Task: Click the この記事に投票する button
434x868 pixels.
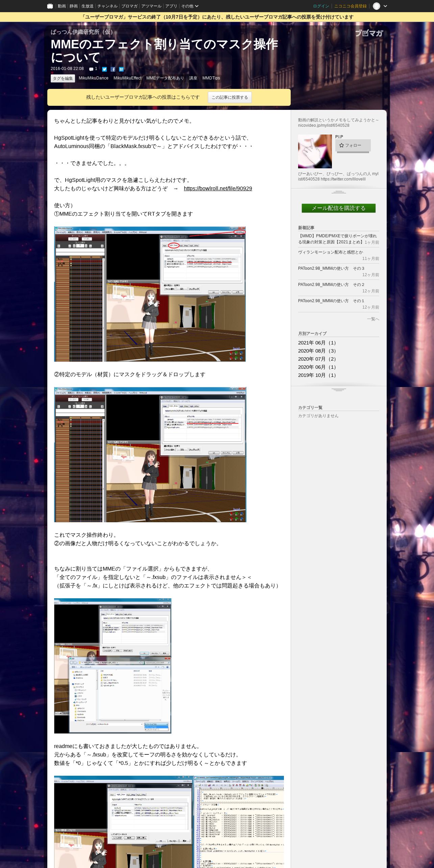Action: (230, 97)
